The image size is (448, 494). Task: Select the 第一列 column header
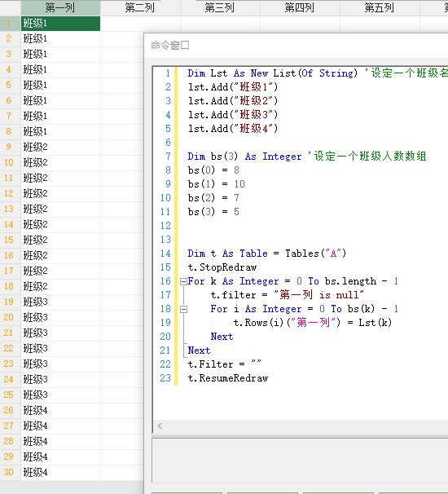click(x=60, y=7)
